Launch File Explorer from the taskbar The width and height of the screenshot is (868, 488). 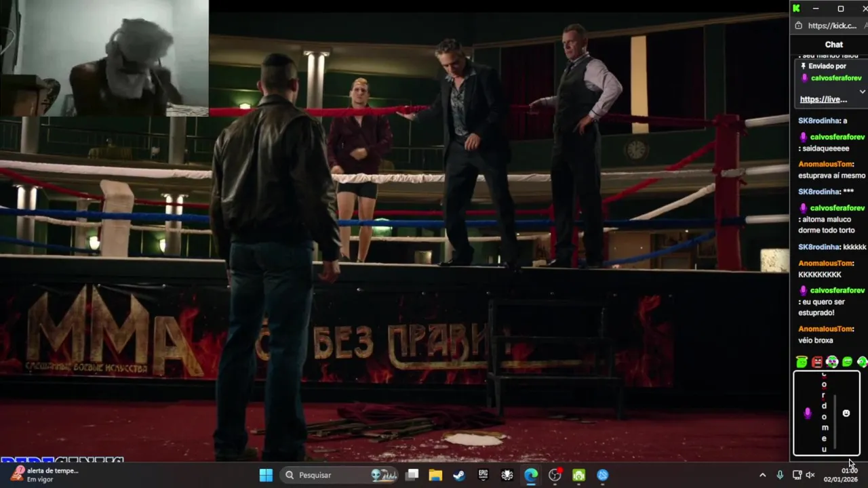(435, 475)
